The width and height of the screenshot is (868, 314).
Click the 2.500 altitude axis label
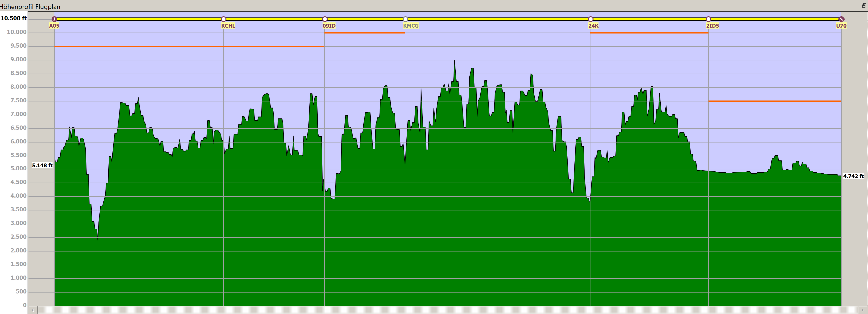click(18, 237)
